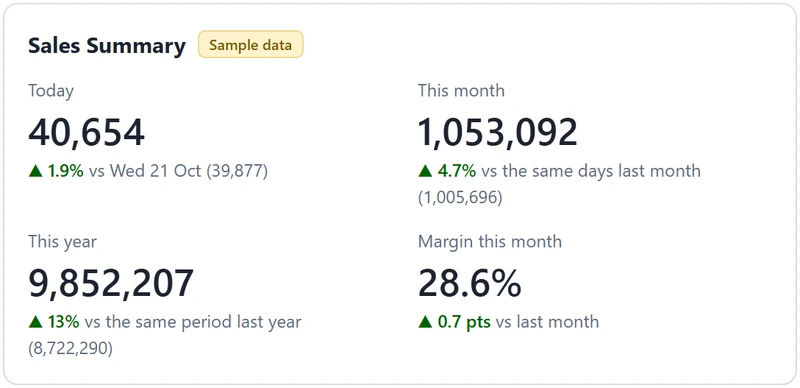This screenshot has width=800, height=388.
Task: Click the monthly total 1,053,092
Action: [x=497, y=133]
